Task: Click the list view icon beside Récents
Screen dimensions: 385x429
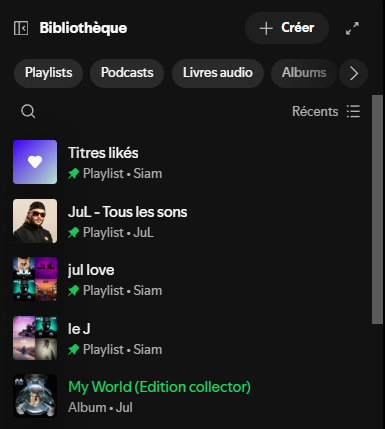Action: [x=353, y=111]
